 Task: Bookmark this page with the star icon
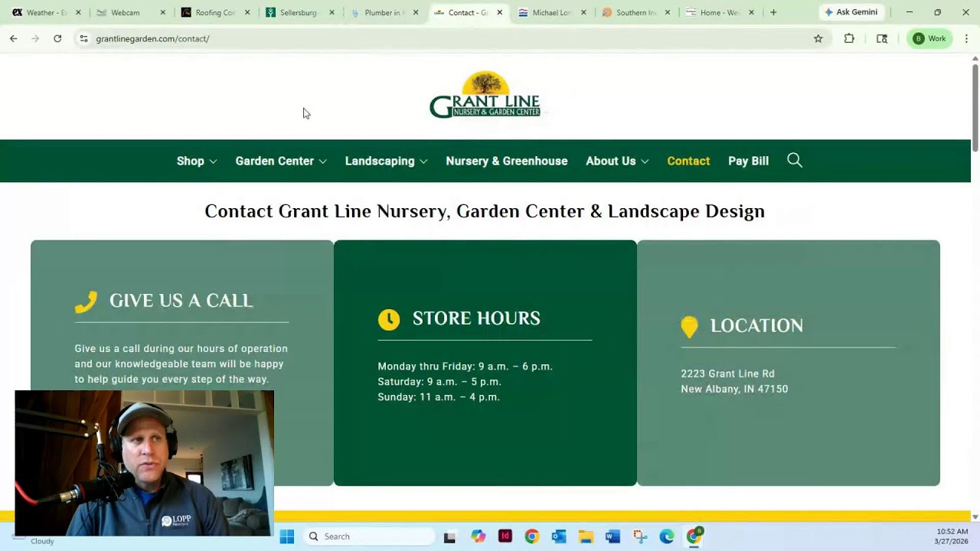tap(818, 38)
